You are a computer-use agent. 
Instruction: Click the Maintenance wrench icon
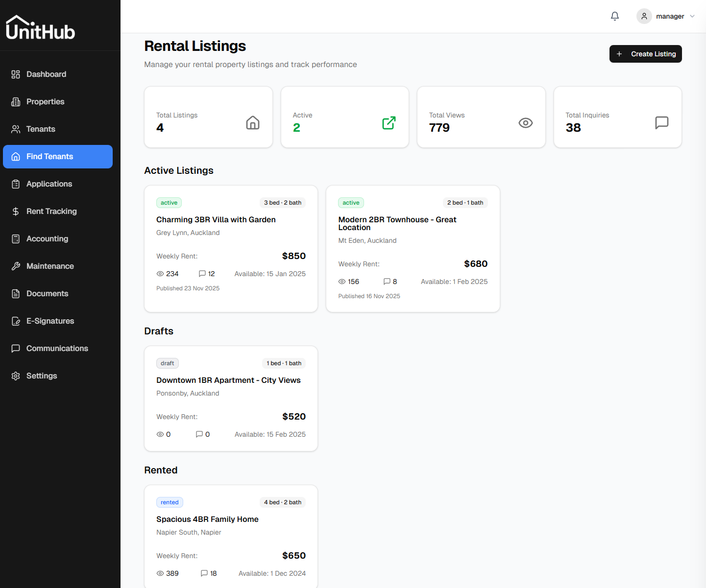[16, 266]
